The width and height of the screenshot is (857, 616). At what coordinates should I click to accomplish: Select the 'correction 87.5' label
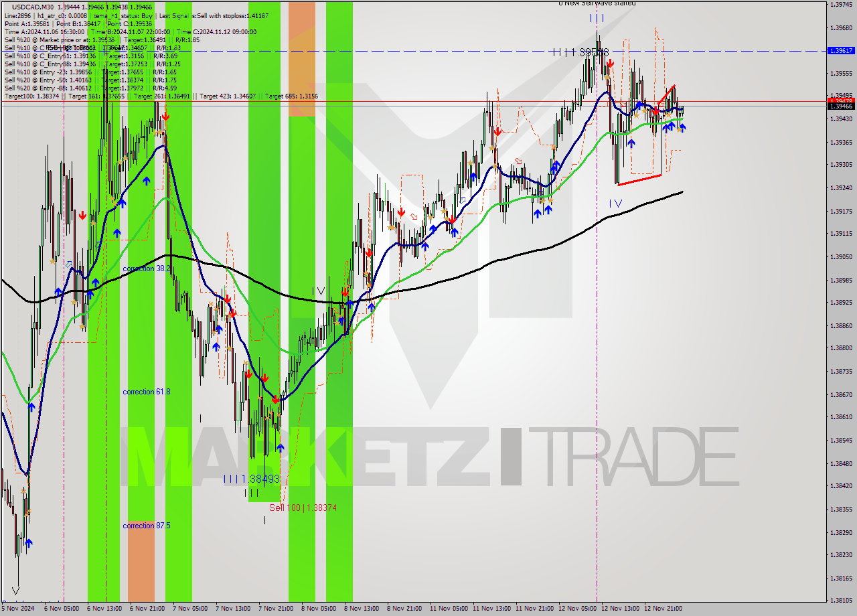(x=147, y=526)
